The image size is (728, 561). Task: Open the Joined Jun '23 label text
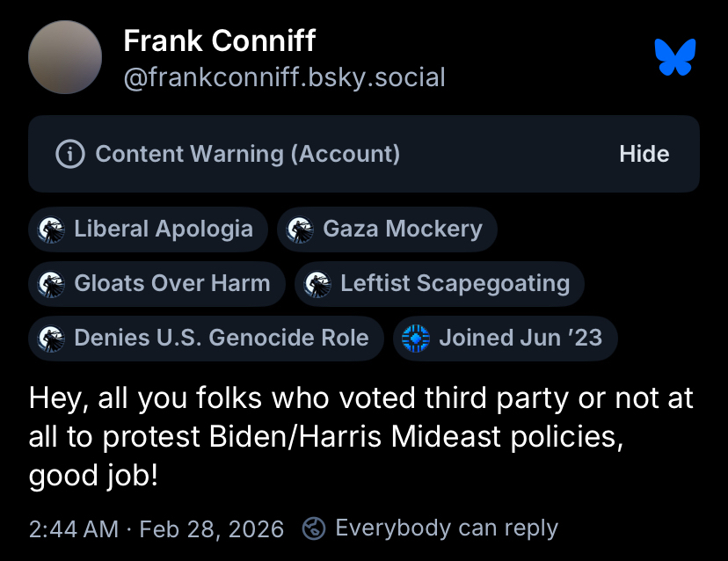[x=521, y=339]
